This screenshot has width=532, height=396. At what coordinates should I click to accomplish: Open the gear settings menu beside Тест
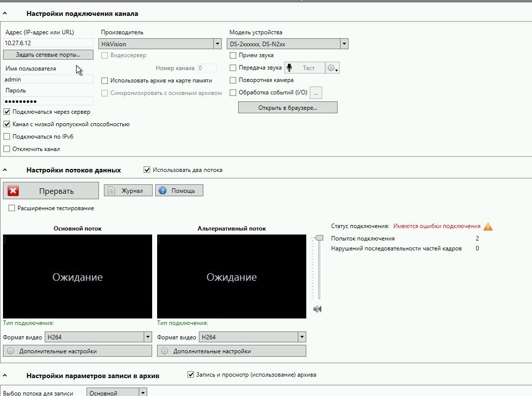(333, 68)
